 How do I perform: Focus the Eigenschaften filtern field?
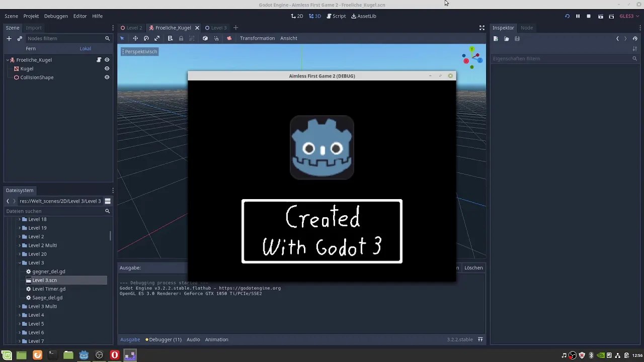point(565,59)
